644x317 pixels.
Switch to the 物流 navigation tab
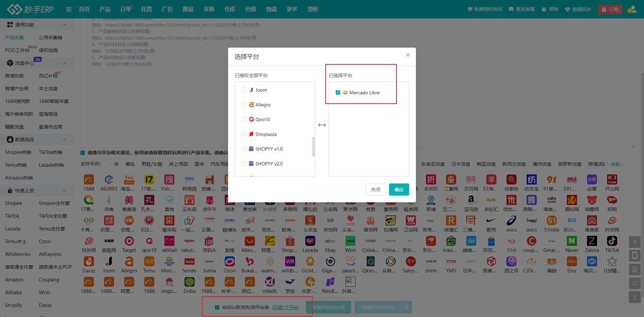pyautogui.click(x=271, y=9)
